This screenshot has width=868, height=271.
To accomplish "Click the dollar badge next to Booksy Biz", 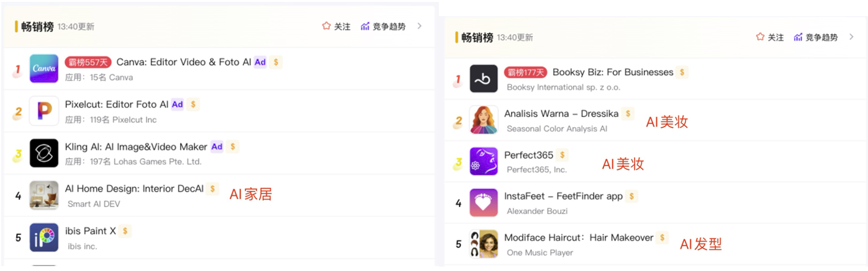I will [682, 72].
